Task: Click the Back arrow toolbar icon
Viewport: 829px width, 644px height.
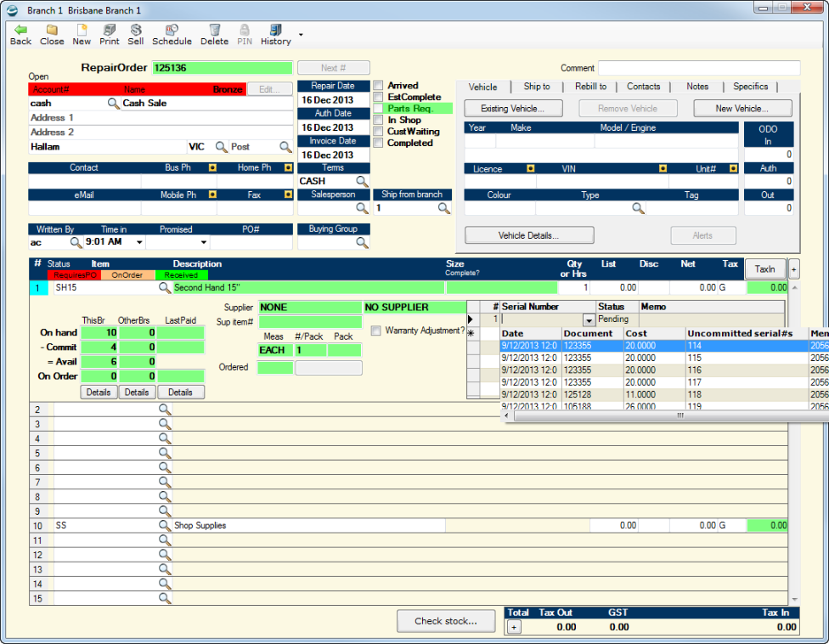Action: [x=20, y=30]
